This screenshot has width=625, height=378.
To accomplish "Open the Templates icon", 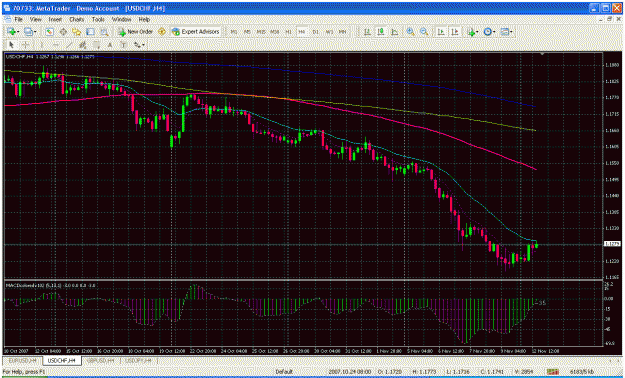I will click(x=504, y=32).
